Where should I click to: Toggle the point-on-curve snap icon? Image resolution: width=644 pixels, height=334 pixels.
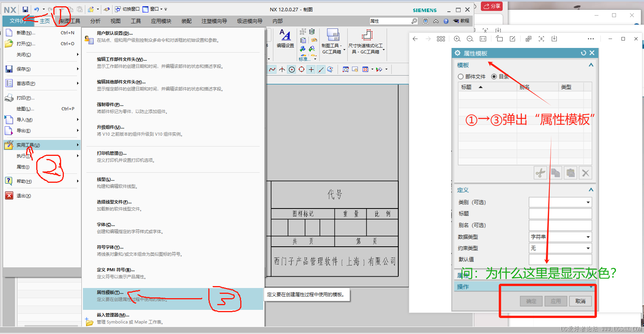pyautogui.click(x=321, y=69)
